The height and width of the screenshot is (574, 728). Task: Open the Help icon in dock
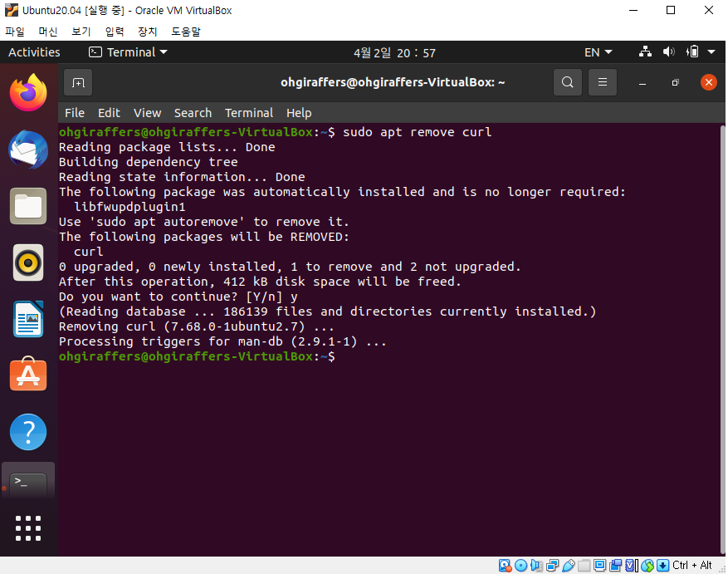click(28, 432)
